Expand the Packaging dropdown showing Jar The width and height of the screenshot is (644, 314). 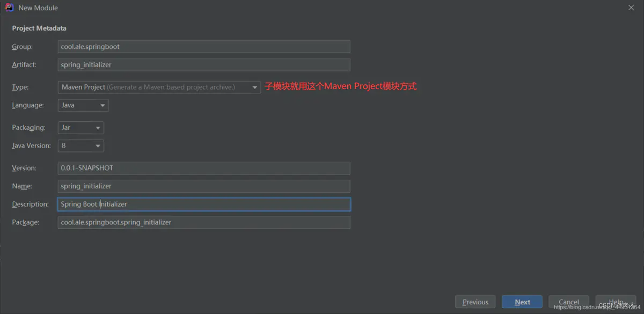[x=80, y=128]
